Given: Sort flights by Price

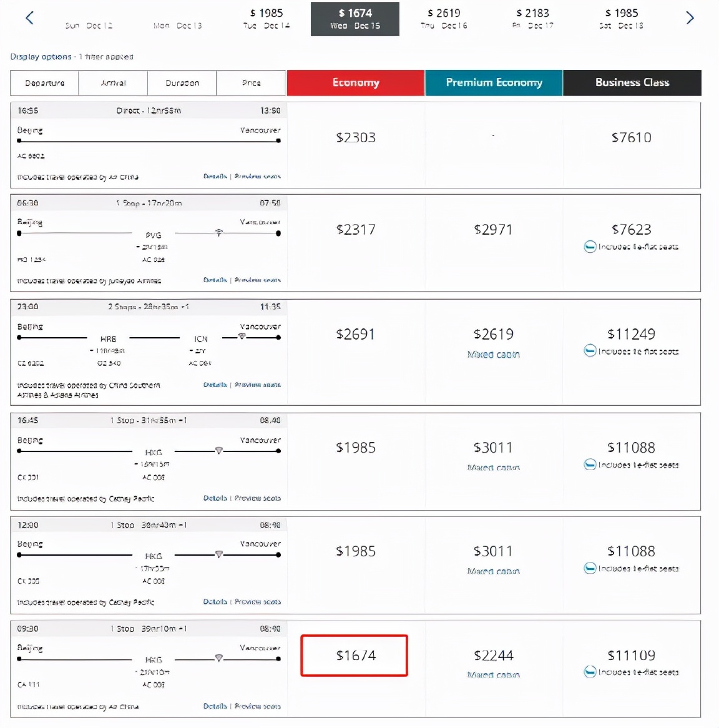Looking at the screenshot, I should pyautogui.click(x=251, y=83).
